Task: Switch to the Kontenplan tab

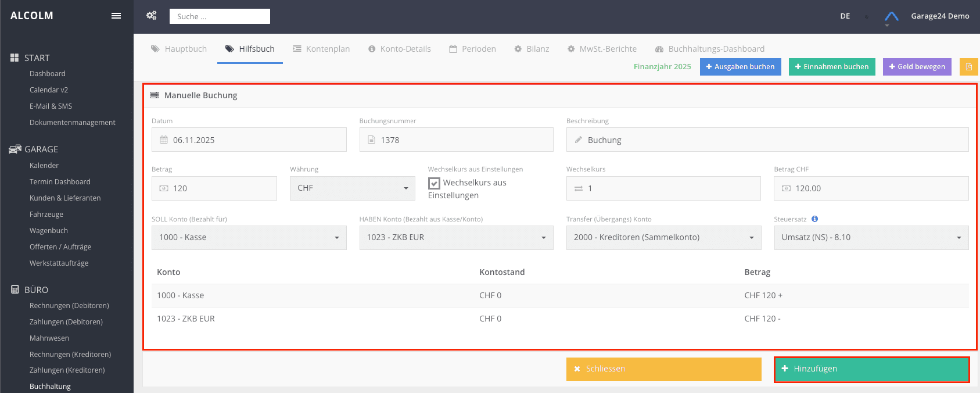Action: tap(321, 49)
